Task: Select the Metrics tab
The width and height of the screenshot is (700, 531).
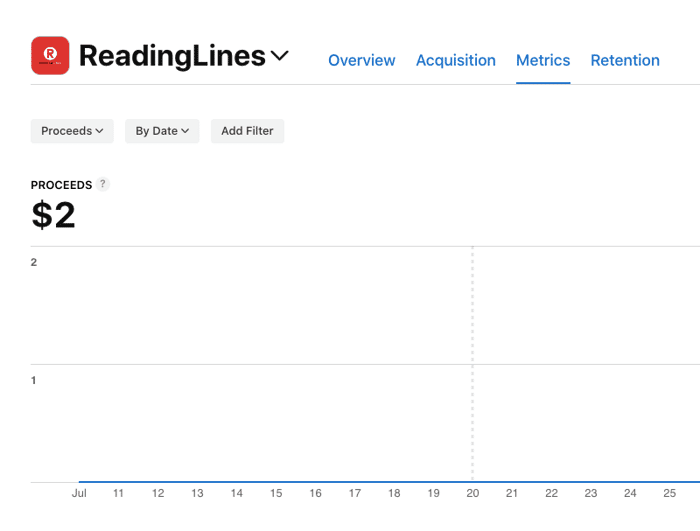Action: pyautogui.click(x=543, y=60)
